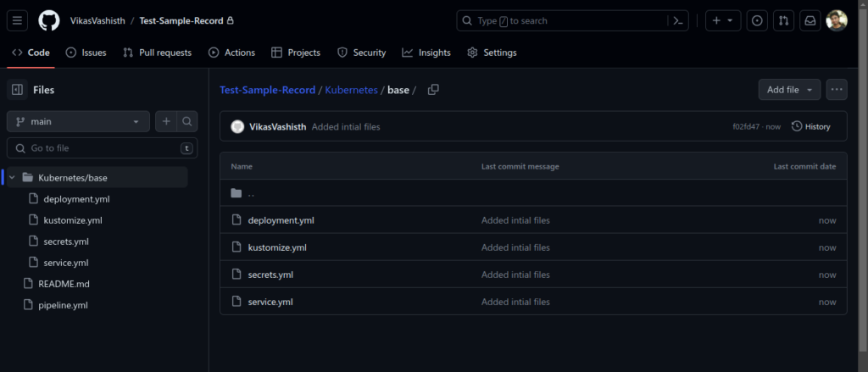Open the Issues shortcut icon in header

pyautogui.click(x=757, y=20)
